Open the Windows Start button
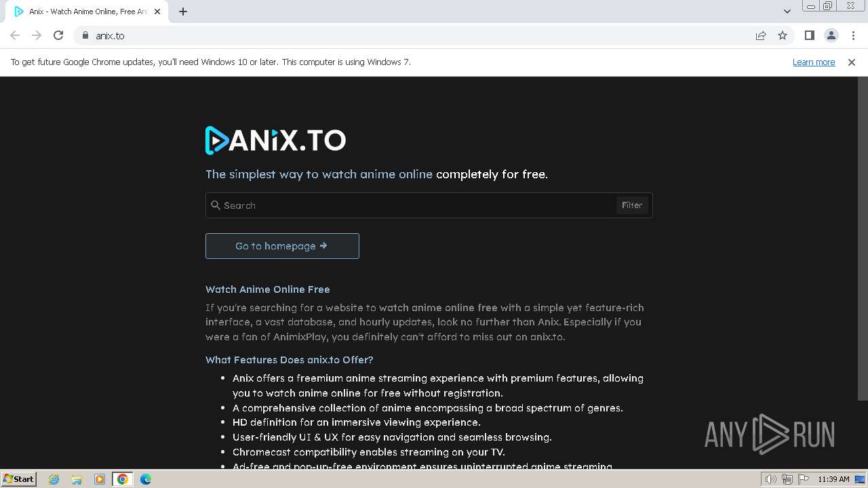Viewport: 868px width, 488px height. point(18,479)
